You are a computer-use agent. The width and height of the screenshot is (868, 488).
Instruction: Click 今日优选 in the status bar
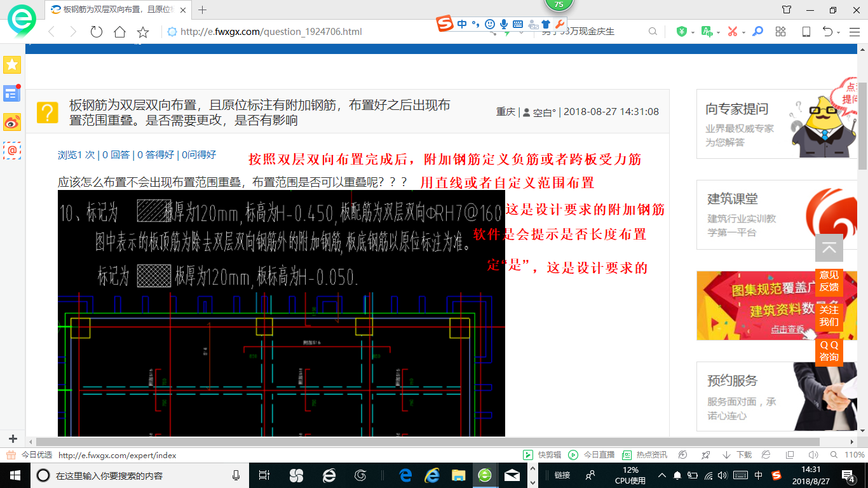[x=29, y=455]
